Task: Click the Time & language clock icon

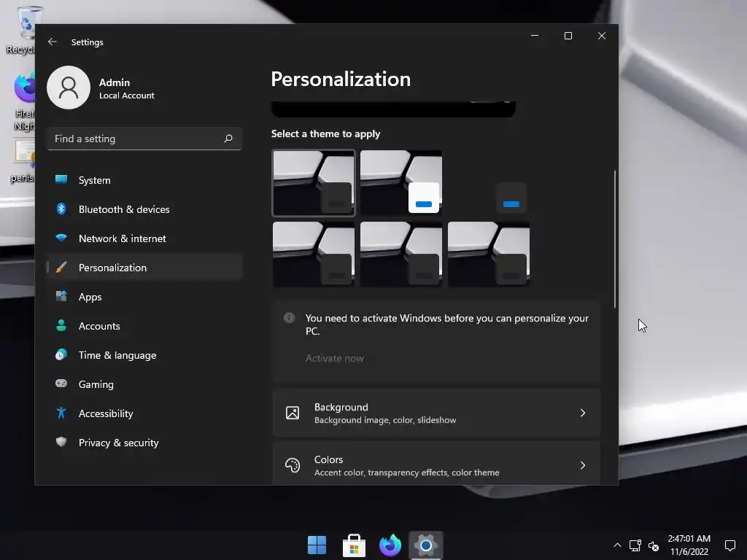Action: [x=61, y=354]
